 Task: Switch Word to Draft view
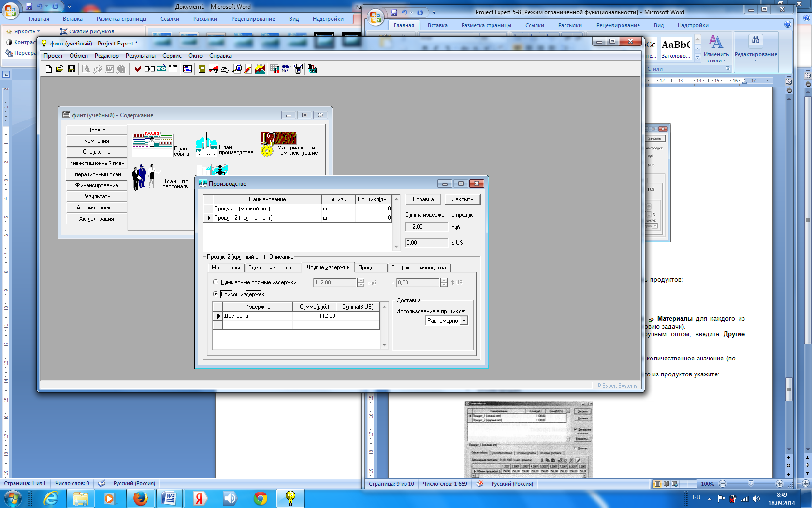click(x=692, y=484)
